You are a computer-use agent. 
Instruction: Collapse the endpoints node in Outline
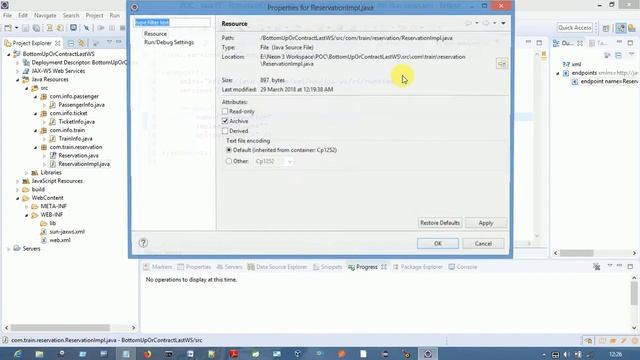558,73
